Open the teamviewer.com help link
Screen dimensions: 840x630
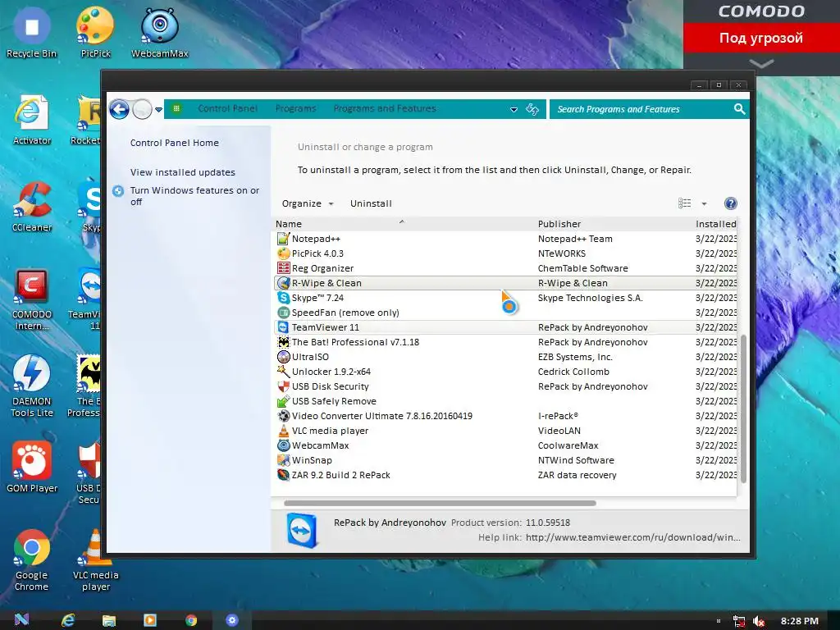click(x=632, y=537)
